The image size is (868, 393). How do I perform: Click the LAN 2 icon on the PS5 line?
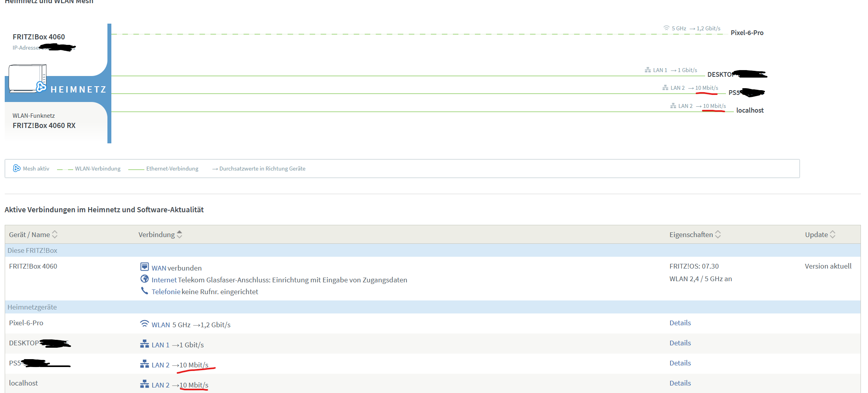coord(665,87)
